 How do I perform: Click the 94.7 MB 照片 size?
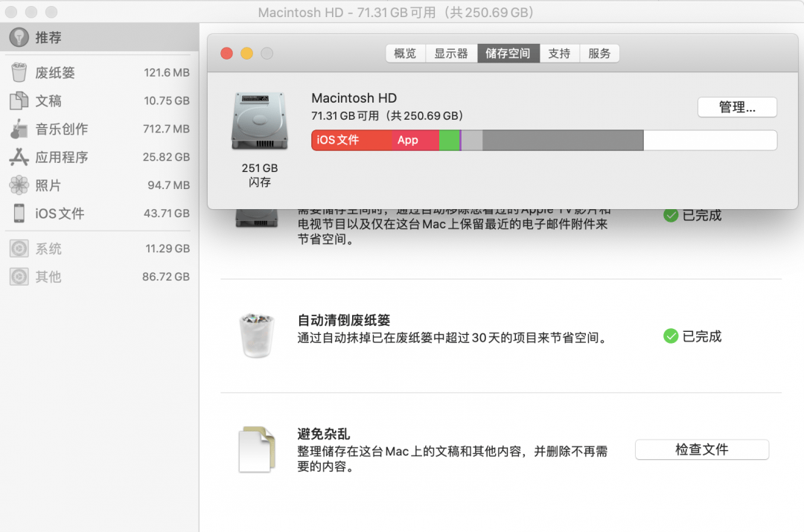point(169,185)
